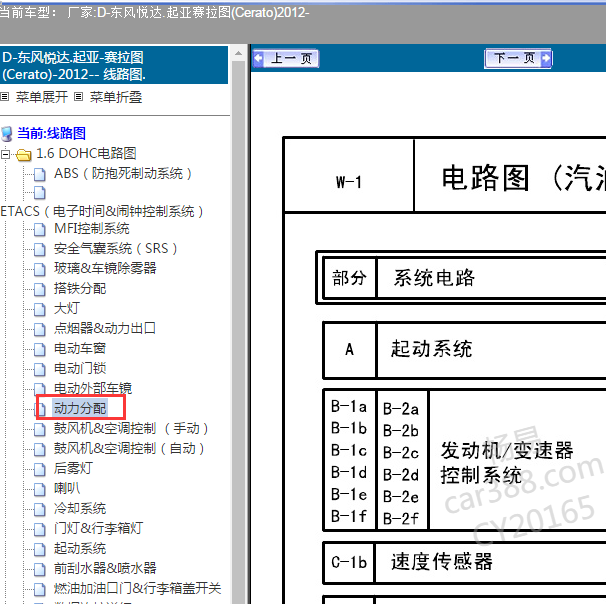Open 鼓风机&空调控制（手动）diagram

click(x=131, y=429)
